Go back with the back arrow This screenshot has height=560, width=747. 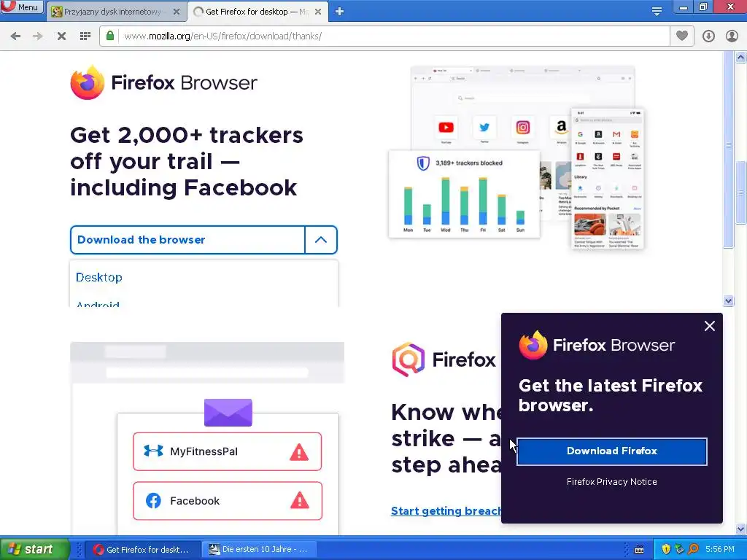(15, 36)
